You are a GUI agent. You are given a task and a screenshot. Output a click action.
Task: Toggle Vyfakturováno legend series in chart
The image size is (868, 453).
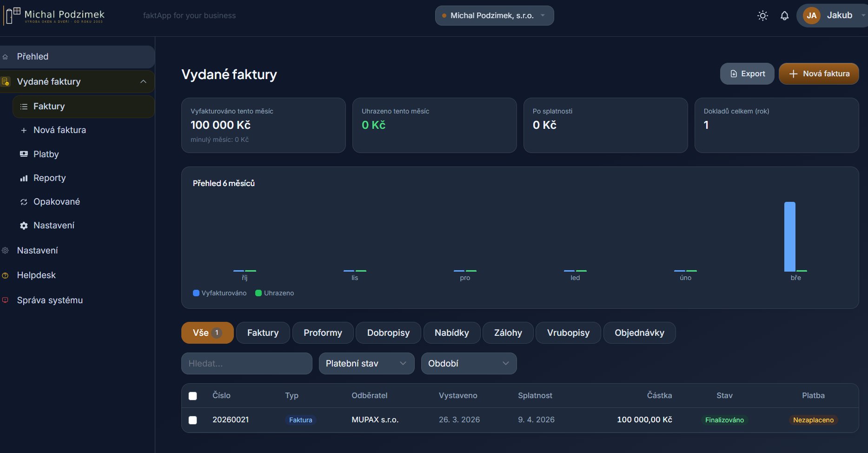pos(219,293)
